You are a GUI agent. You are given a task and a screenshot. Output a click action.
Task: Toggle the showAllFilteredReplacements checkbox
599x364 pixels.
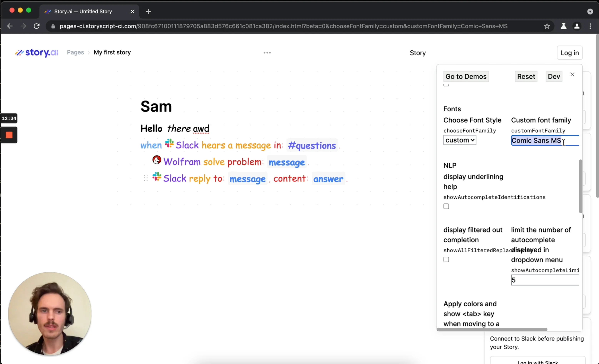(x=446, y=260)
